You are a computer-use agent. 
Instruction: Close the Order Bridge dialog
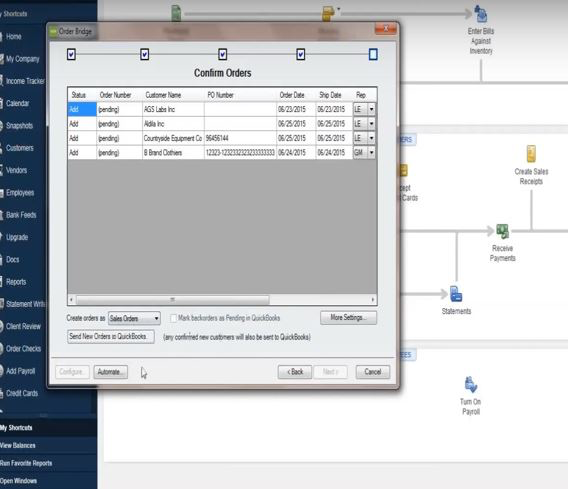[386, 28]
